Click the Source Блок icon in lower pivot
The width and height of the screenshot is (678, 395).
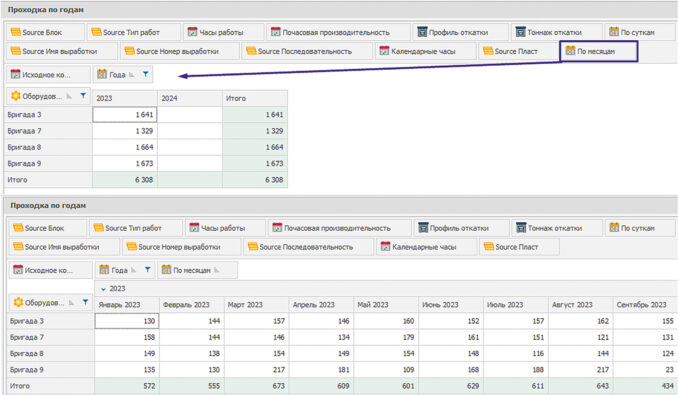pyautogui.click(x=18, y=228)
